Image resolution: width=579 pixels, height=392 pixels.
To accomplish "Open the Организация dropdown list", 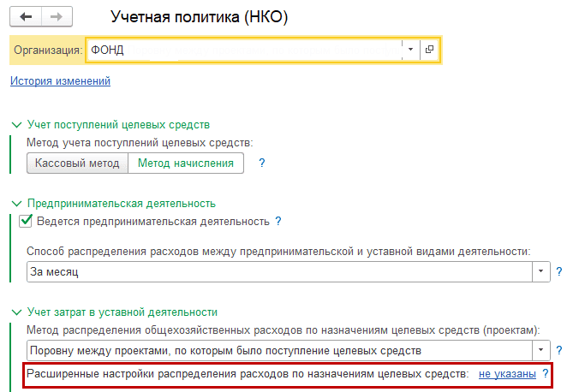I will tap(410, 50).
